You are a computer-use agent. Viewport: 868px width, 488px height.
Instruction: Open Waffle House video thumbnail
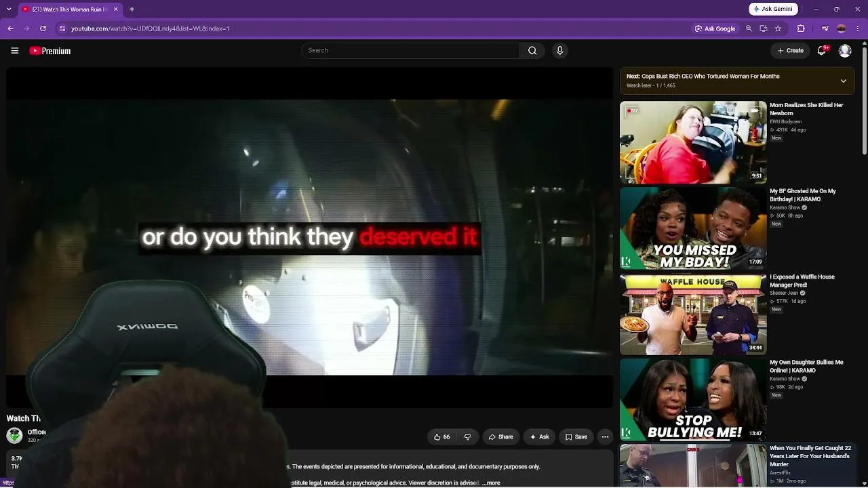tap(693, 314)
